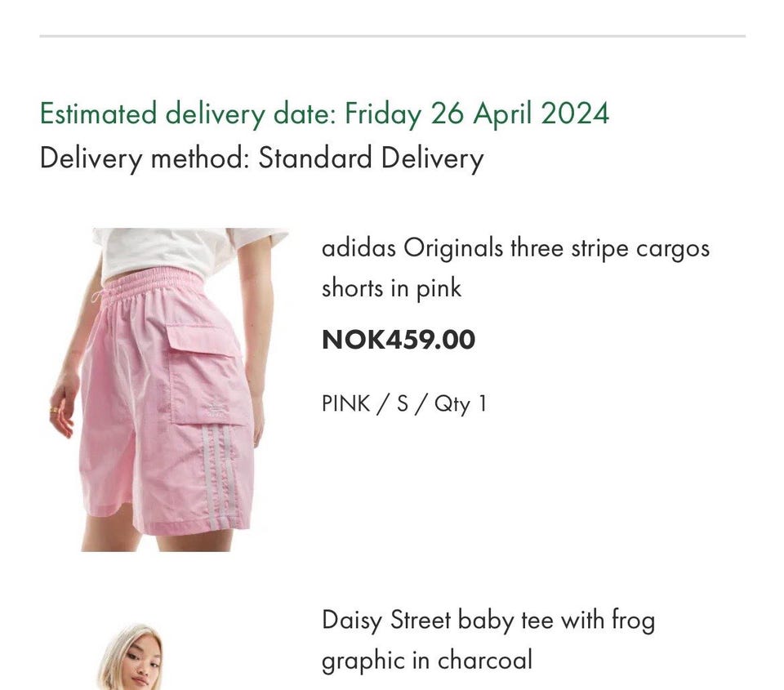Click the 'shorts in pink' title line

point(391,288)
